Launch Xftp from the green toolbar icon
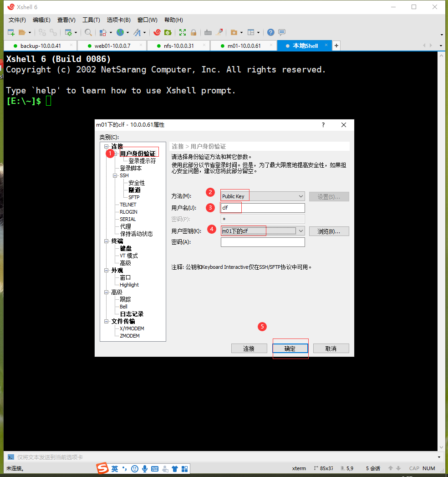 pos(168,32)
